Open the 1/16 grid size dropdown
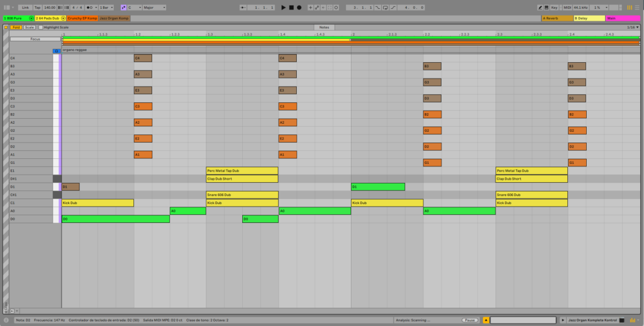 [x=633, y=27]
